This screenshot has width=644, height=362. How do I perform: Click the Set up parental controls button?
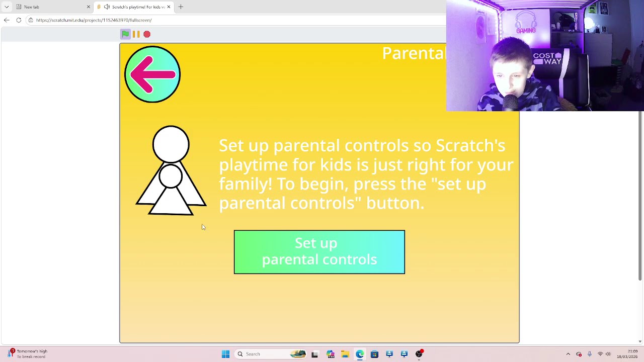point(319,252)
